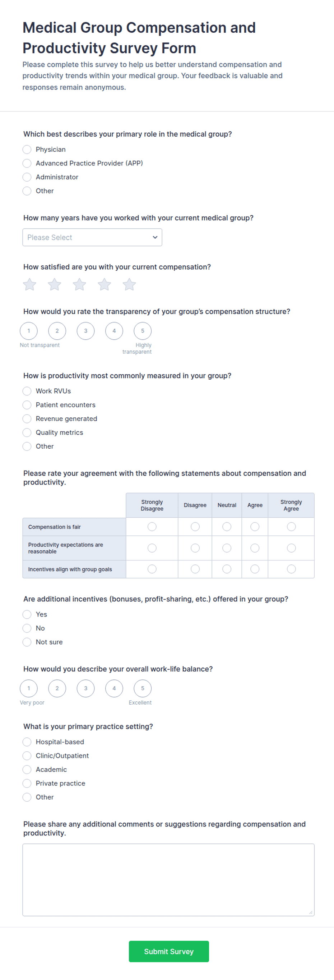Mark Neutral for Incentives align with group goals
The width and height of the screenshot is (334, 980).
click(x=227, y=568)
